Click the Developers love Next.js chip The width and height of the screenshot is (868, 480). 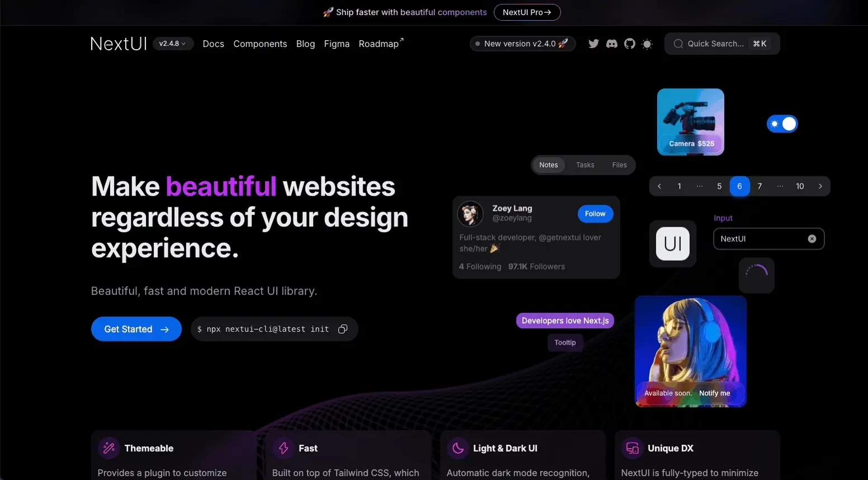pyautogui.click(x=565, y=321)
